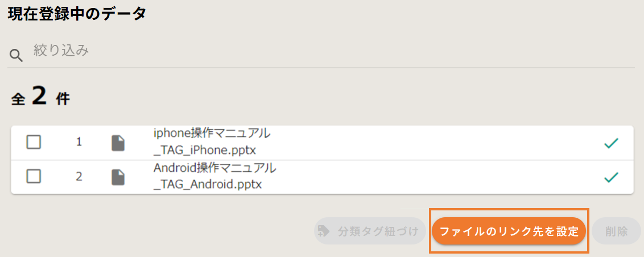Select the iphone操作マニュアル title text
The width and height of the screenshot is (644, 257).
click(212, 134)
